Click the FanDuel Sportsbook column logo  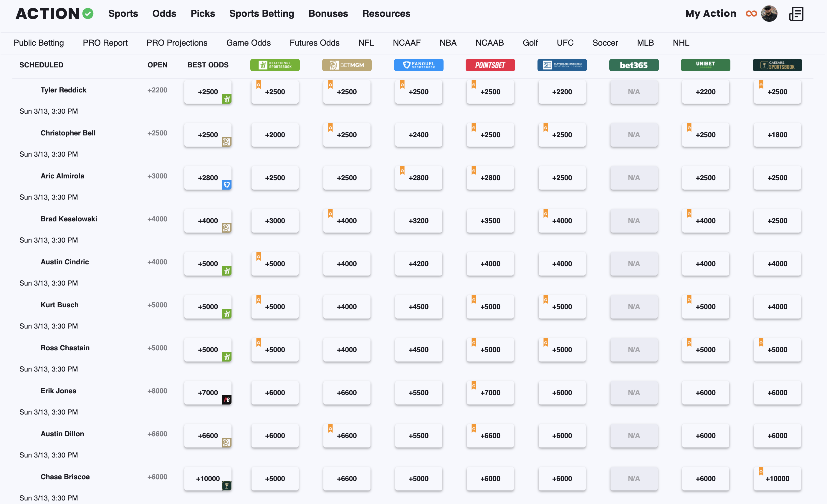[x=419, y=65]
